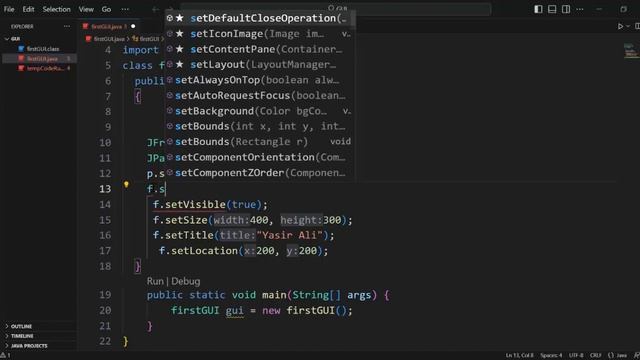Switch to the firstGUI.java editor tab
Screen dimensions: 640x360
106,26
